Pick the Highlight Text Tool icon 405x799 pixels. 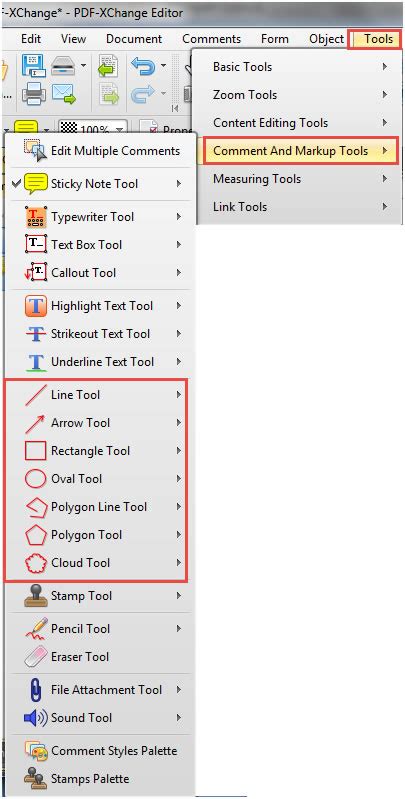(36, 306)
